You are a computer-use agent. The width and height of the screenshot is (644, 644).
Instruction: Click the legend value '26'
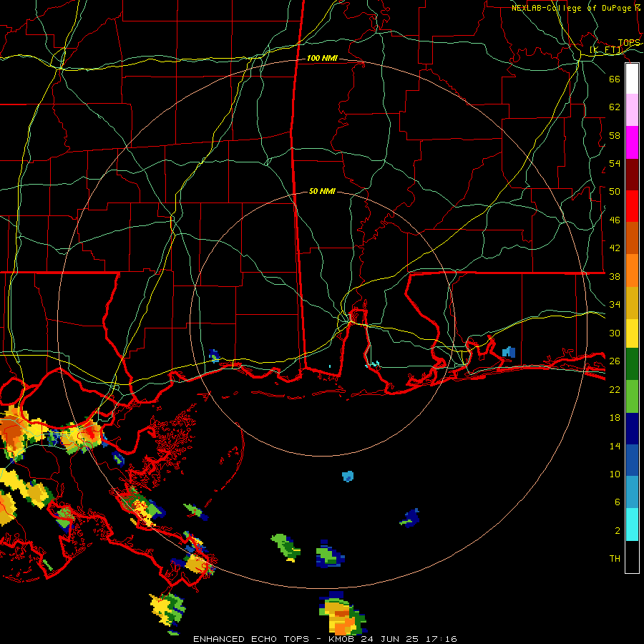pos(615,361)
